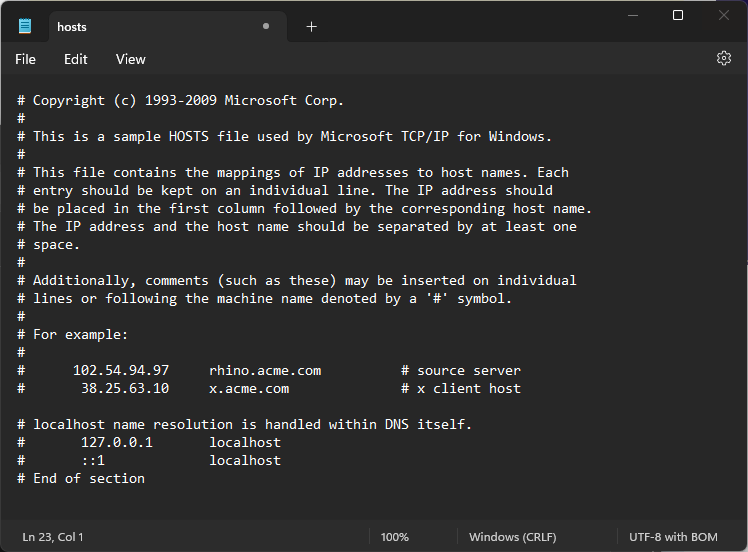
Task: Click on 'rhino.acme.com' in the text
Action: (265, 370)
